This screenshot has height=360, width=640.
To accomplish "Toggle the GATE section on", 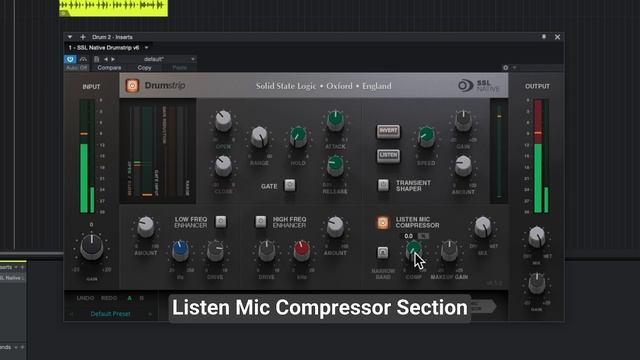I will pyautogui.click(x=290, y=185).
